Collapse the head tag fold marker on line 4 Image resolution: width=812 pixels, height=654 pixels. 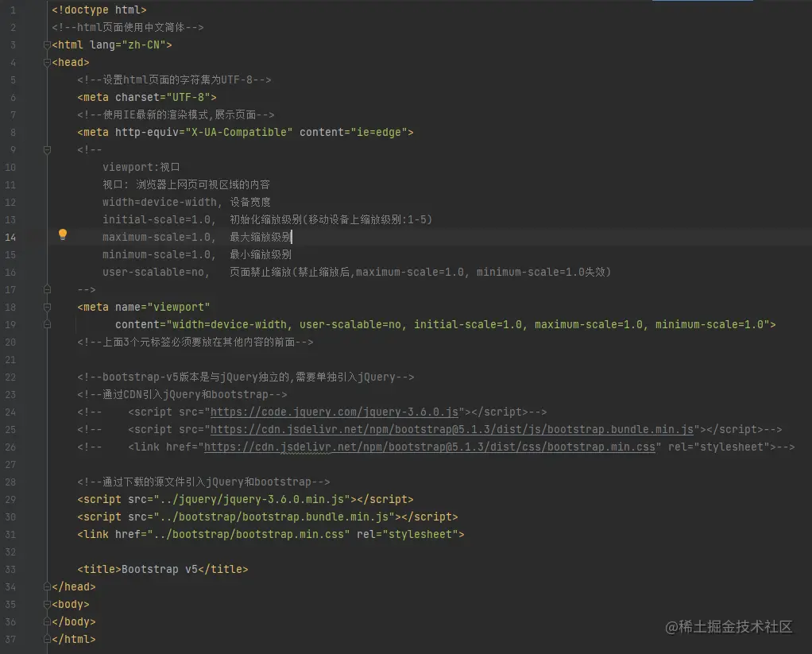tap(47, 63)
